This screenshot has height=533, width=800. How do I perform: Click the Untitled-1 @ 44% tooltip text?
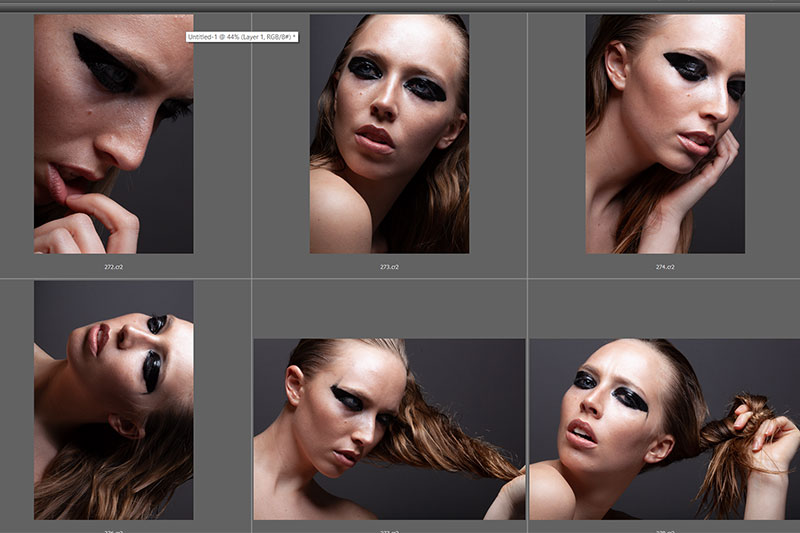tap(242, 37)
